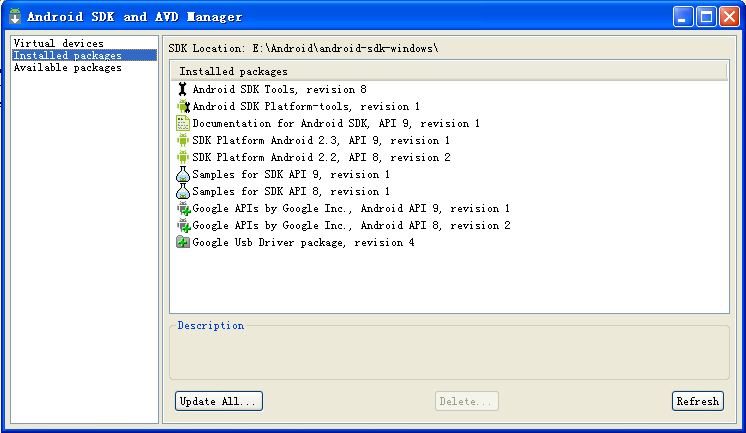Click the SDK Platform Android 2.3 icon

pos(183,140)
